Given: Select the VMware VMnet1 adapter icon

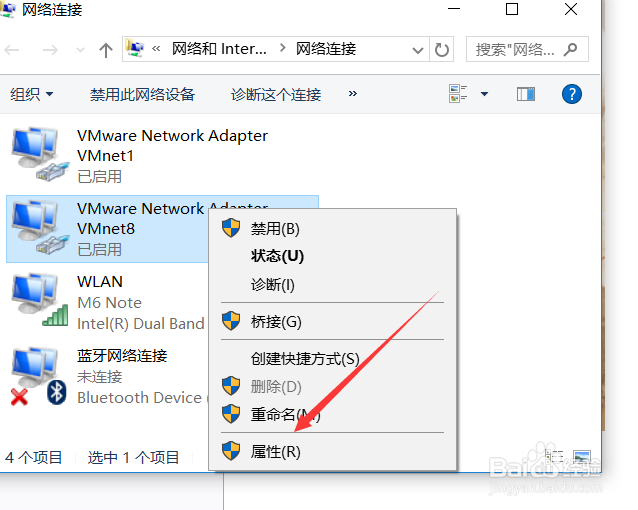Looking at the screenshot, I should [39, 154].
